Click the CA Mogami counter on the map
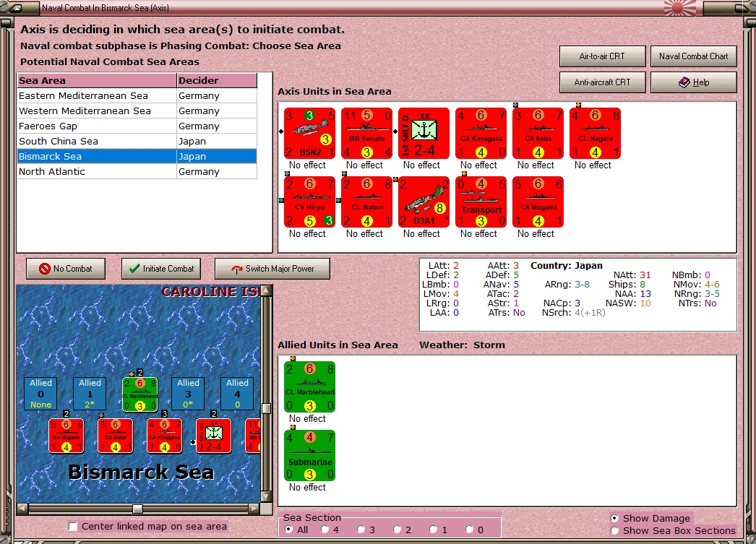 [x=66, y=436]
